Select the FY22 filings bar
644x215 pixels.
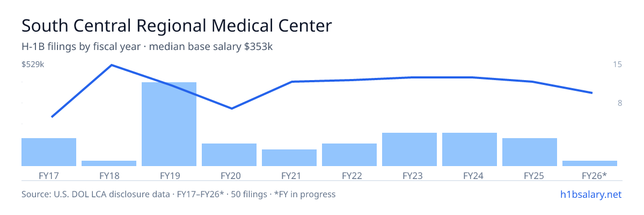(x=349, y=155)
